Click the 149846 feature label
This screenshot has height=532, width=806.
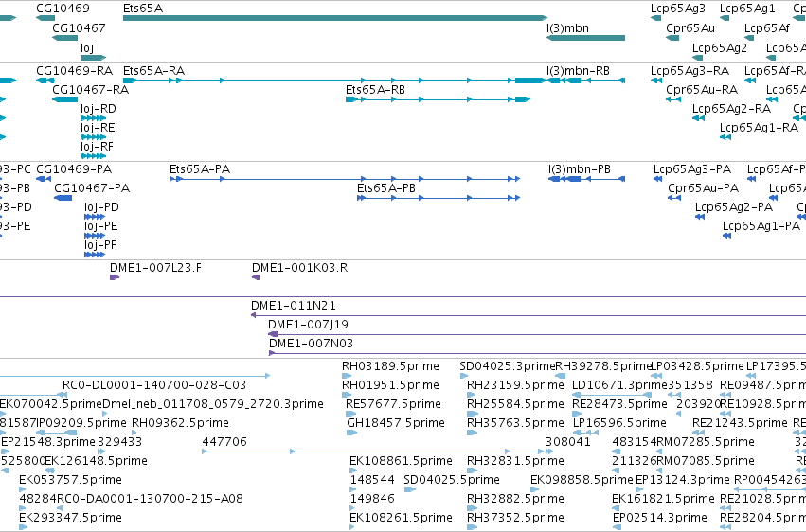coord(372,499)
